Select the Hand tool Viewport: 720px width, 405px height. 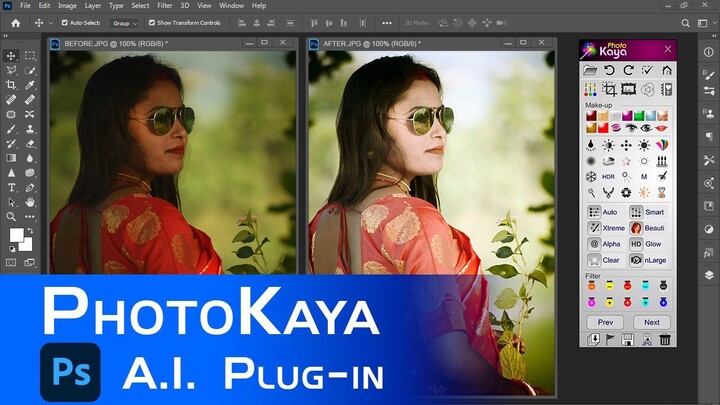pos(30,202)
